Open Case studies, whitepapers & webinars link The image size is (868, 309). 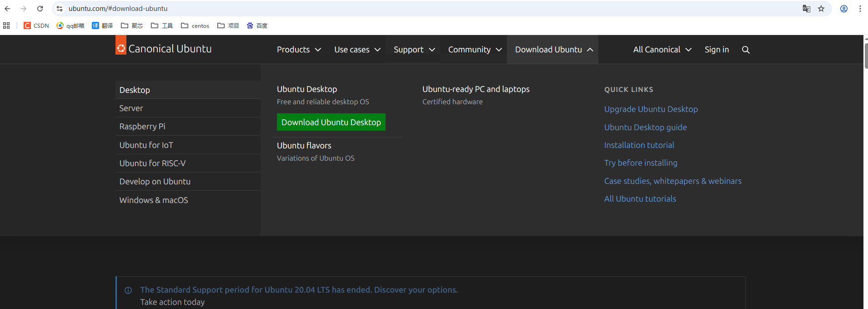(673, 181)
